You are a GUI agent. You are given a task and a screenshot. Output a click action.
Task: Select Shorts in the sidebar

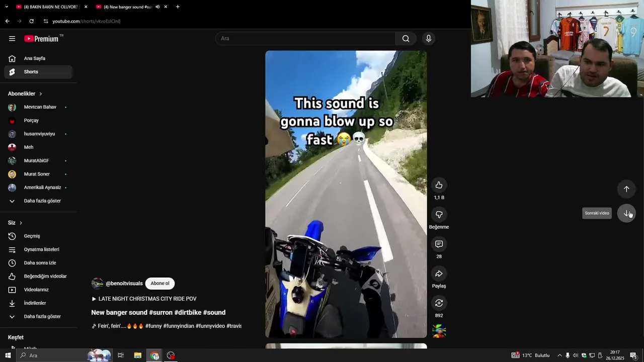pyautogui.click(x=38, y=72)
